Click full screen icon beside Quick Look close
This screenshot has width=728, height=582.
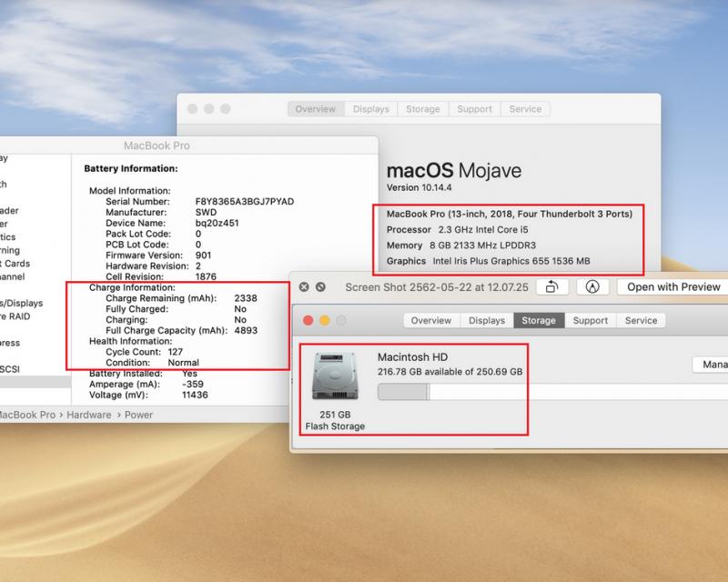click(320, 287)
